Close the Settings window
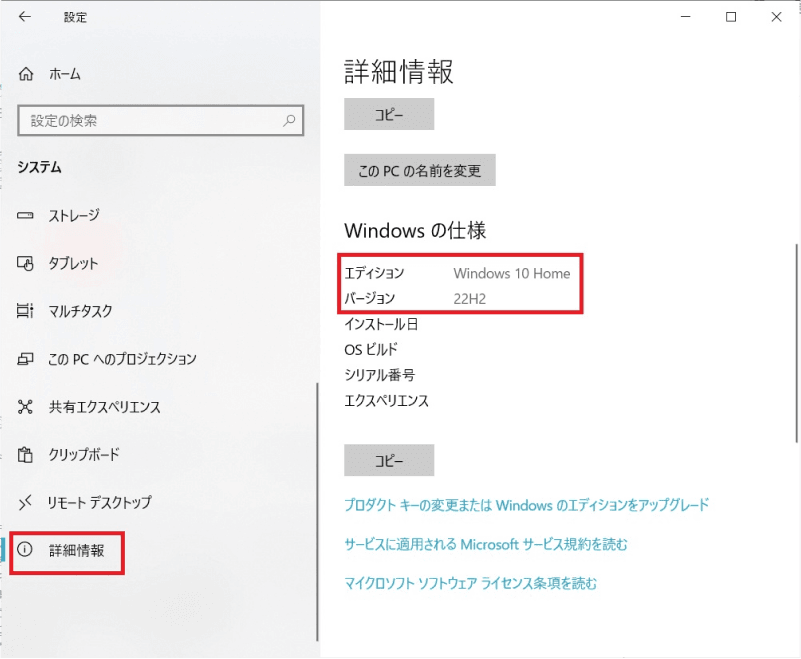This screenshot has width=801, height=659. [x=776, y=17]
